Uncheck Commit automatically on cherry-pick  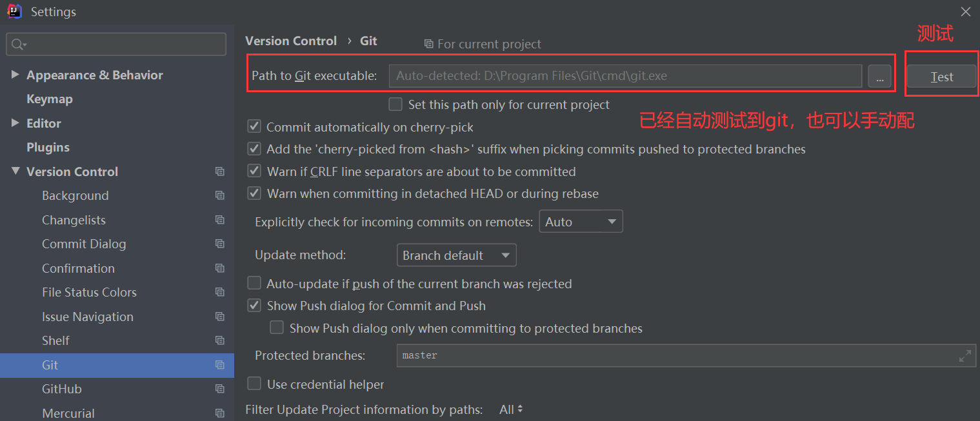pyautogui.click(x=254, y=127)
